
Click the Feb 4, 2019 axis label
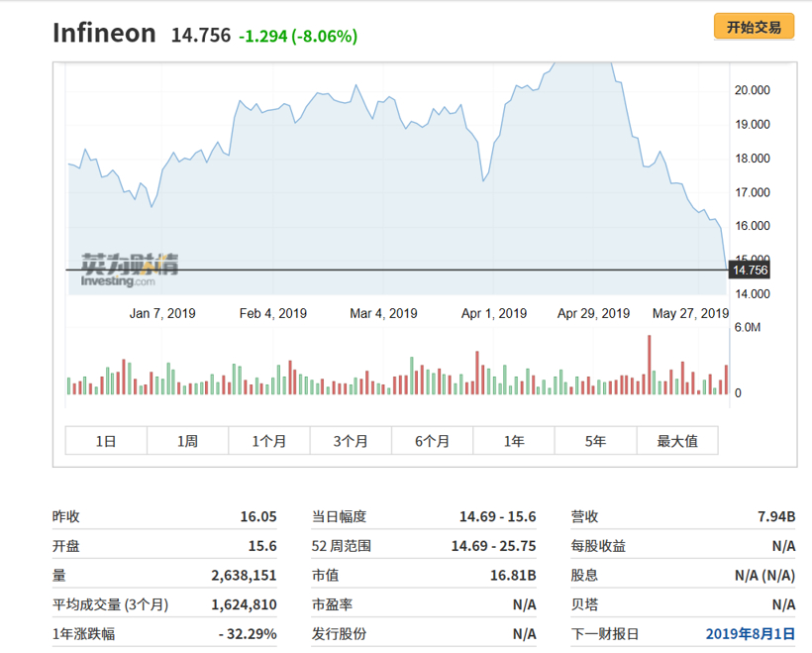[x=273, y=313]
